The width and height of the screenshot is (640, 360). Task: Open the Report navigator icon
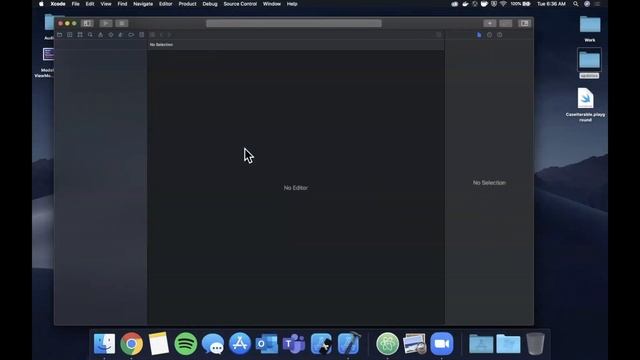142,35
